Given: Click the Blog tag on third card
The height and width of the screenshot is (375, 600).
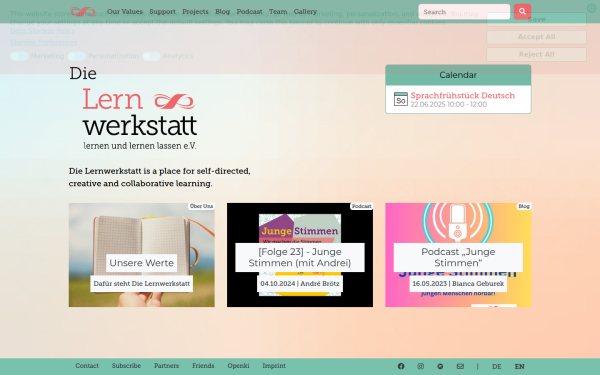Looking at the screenshot, I should tap(524, 206).
